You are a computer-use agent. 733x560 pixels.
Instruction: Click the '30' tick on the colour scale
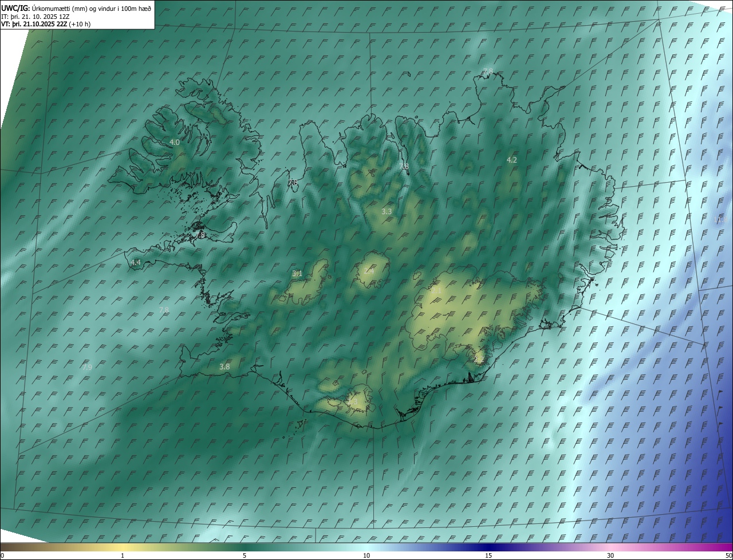coord(610,556)
